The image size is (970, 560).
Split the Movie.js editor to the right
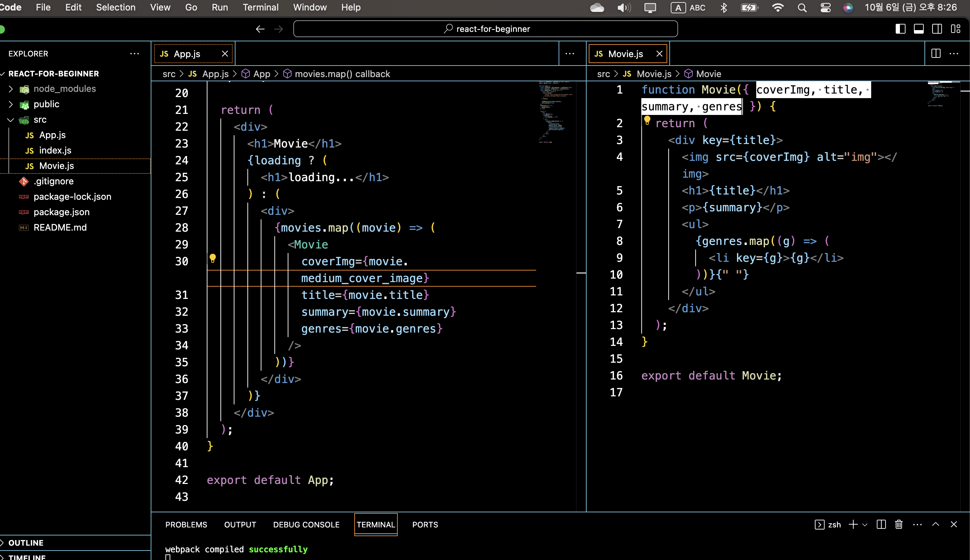coord(936,54)
